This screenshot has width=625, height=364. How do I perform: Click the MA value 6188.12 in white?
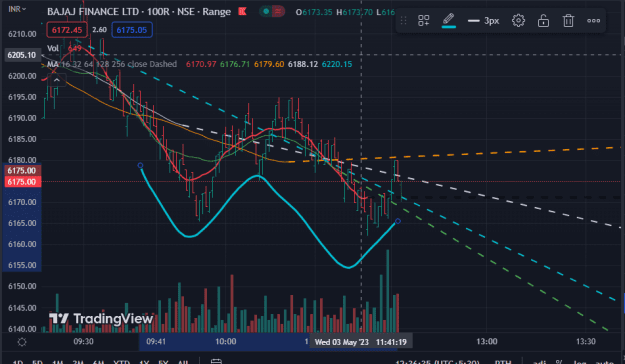coord(303,64)
